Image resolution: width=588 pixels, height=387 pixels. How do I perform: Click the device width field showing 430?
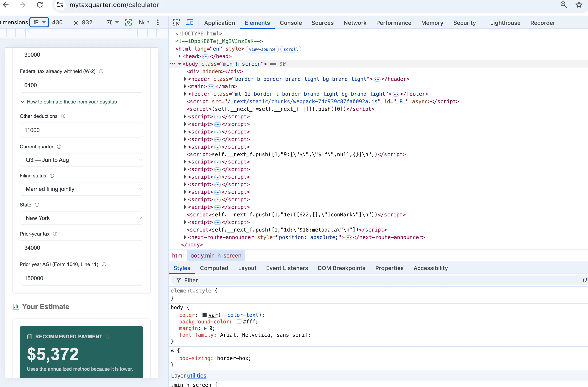coord(57,22)
